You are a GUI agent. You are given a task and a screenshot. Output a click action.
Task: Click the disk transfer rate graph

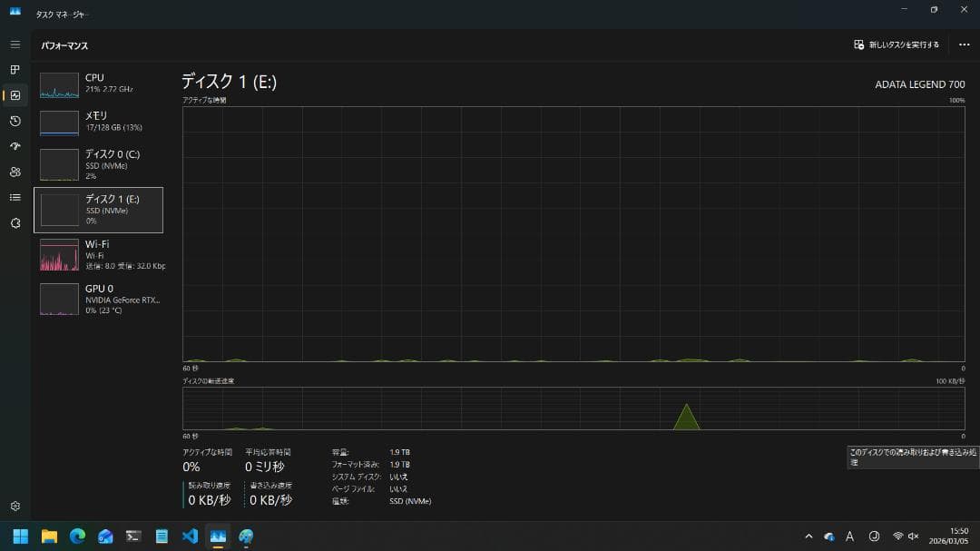pyautogui.click(x=572, y=408)
